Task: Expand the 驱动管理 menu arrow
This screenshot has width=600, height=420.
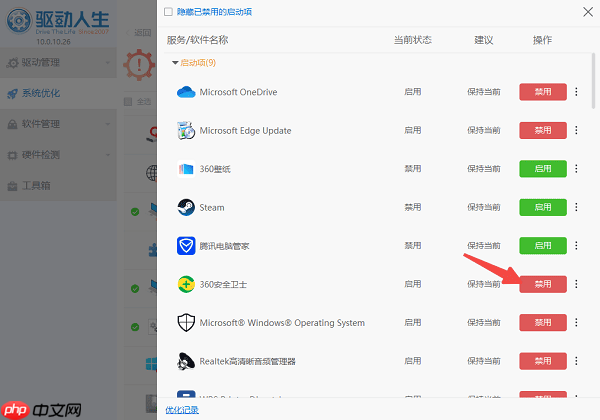Action: [108, 62]
